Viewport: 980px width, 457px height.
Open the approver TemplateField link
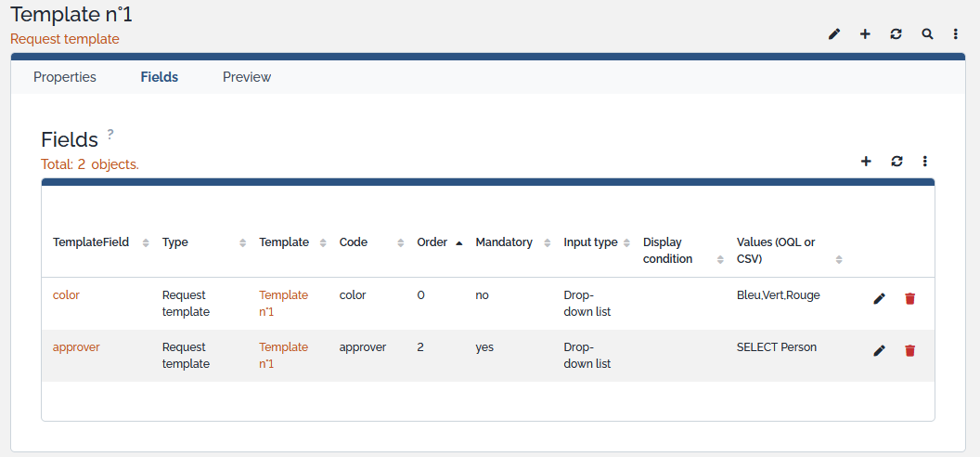(x=76, y=347)
